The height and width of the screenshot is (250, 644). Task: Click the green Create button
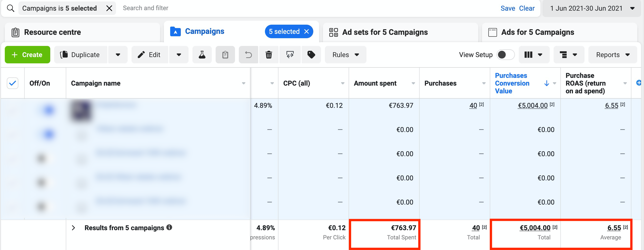point(28,55)
